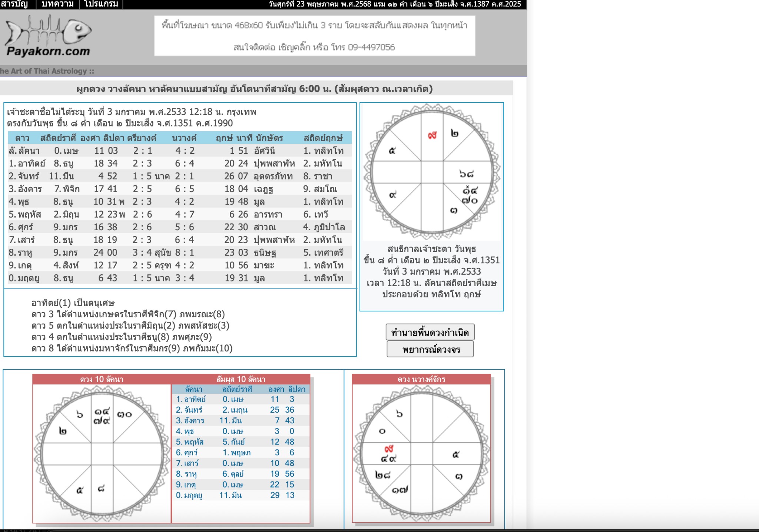Click the ดาว 3 เกษตร ราศีพิจิก line
Screen dimensions: 759x532
pyautogui.click(x=128, y=314)
